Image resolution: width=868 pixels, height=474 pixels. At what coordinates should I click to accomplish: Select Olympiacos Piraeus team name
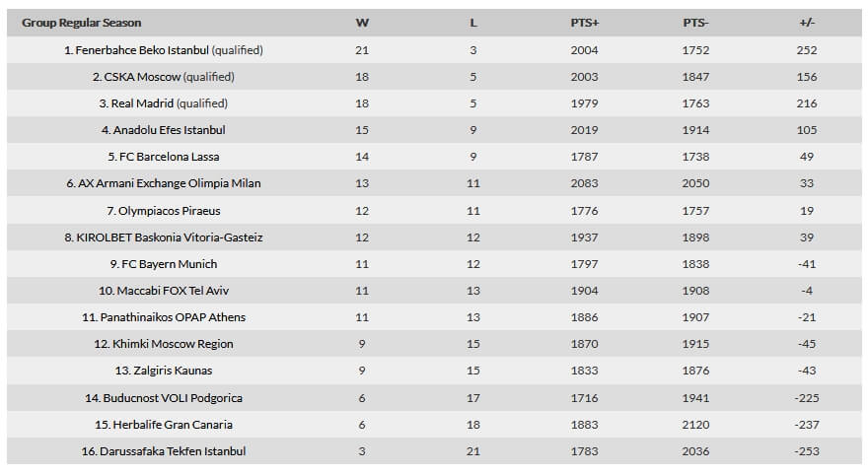tap(170, 211)
